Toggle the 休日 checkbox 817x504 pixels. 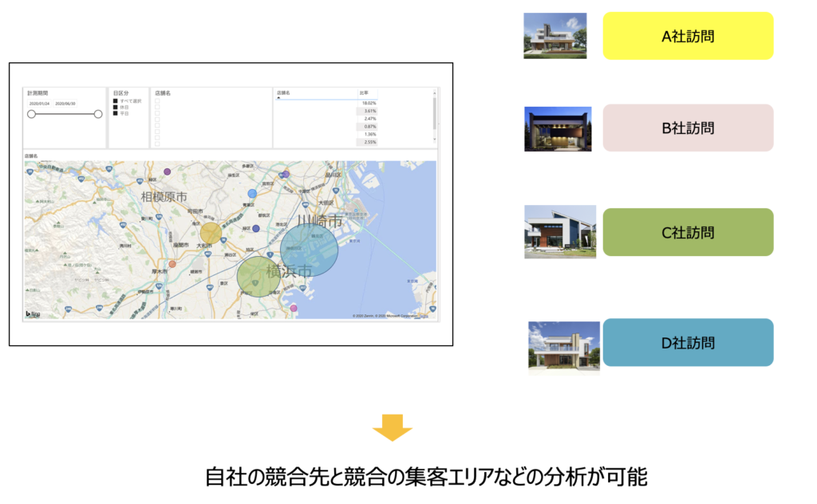(x=116, y=107)
